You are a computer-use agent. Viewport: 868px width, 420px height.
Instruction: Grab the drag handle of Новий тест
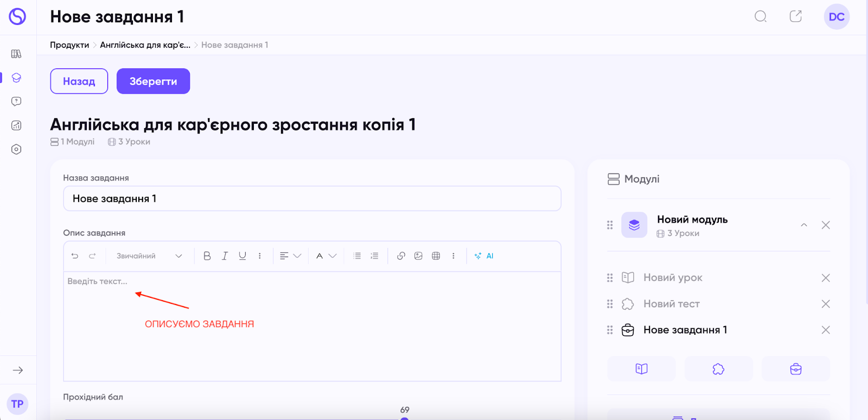click(x=610, y=304)
